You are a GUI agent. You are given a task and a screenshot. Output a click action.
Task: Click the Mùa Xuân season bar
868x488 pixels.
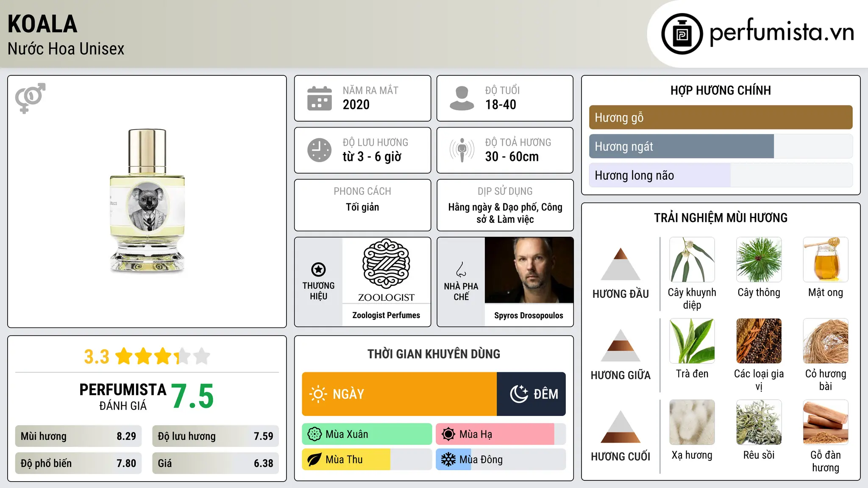pyautogui.click(x=367, y=434)
